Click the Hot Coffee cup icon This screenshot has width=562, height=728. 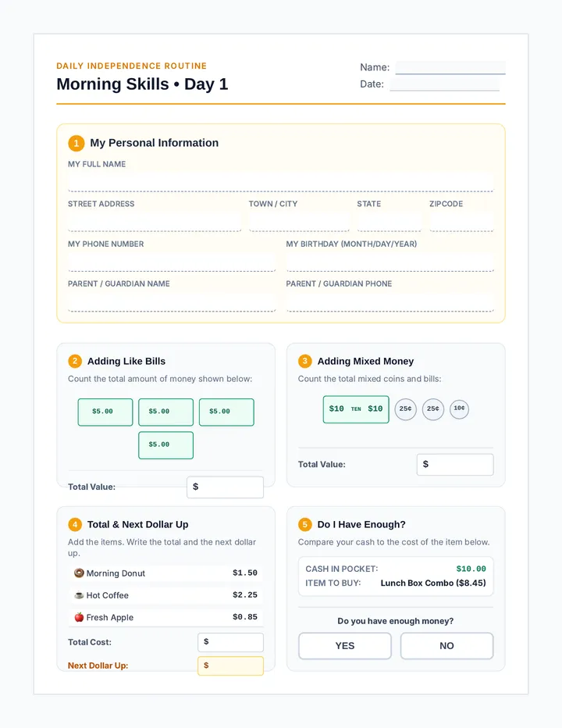[x=79, y=595]
